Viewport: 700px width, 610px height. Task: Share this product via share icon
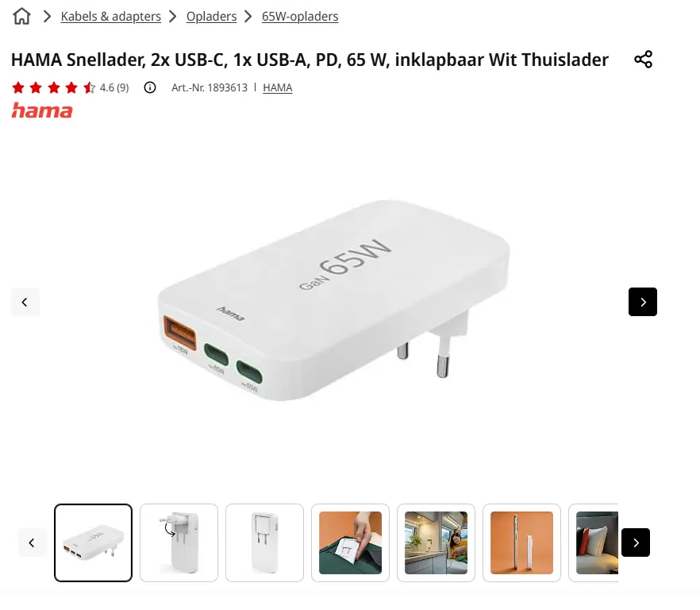point(643,60)
